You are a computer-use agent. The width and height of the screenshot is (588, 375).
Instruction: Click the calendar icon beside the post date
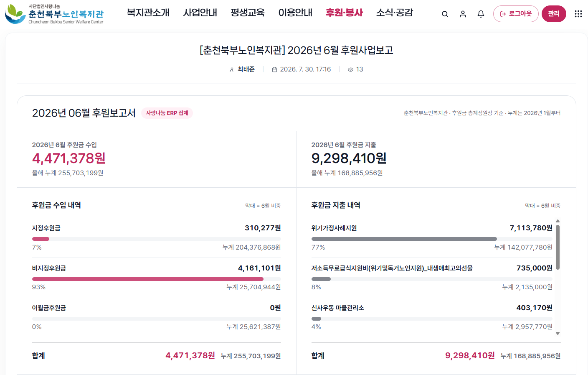[x=274, y=70]
